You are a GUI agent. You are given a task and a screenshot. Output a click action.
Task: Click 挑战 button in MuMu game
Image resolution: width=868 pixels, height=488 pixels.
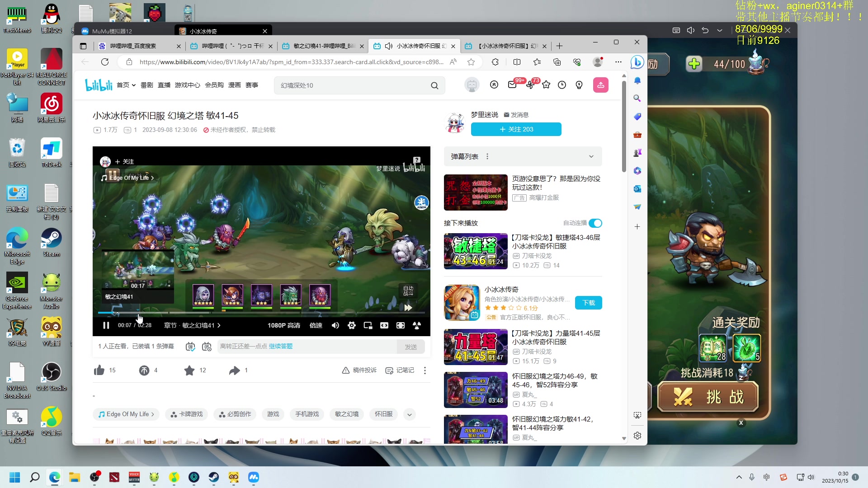tap(708, 397)
